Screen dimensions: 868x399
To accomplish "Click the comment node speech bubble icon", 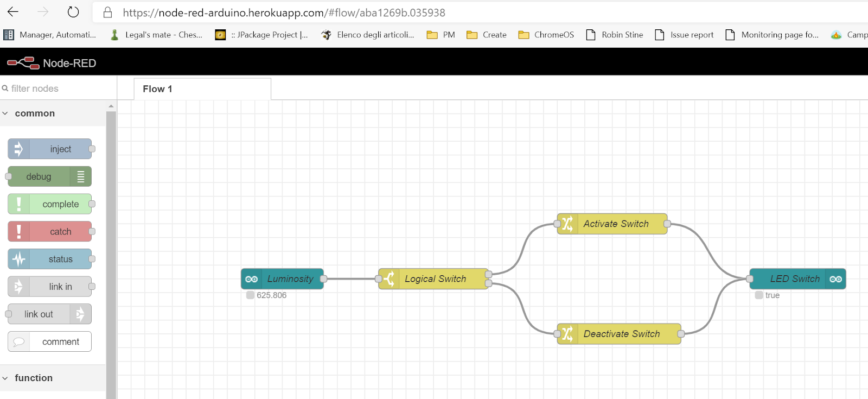I will (x=18, y=341).
